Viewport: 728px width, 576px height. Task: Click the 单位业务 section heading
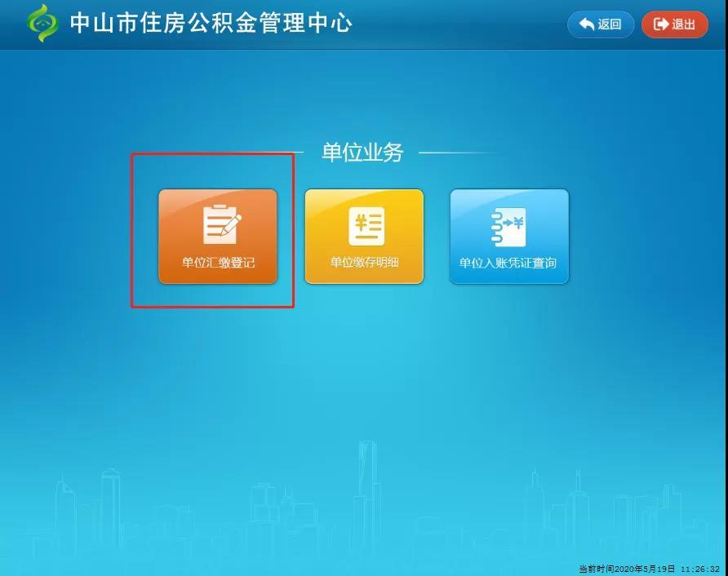[x=362, y=153]
